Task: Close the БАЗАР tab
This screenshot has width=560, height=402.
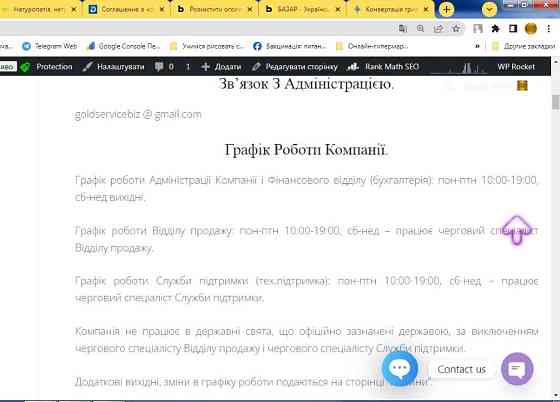Action: click(x=338, y=10)
